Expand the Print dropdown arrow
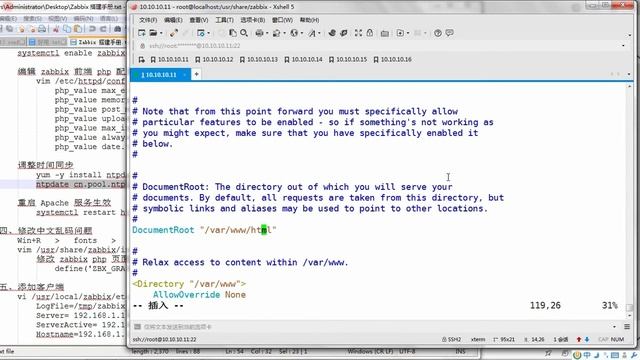The height and width of the screenshot is (360, 640). tap(267, 33)
